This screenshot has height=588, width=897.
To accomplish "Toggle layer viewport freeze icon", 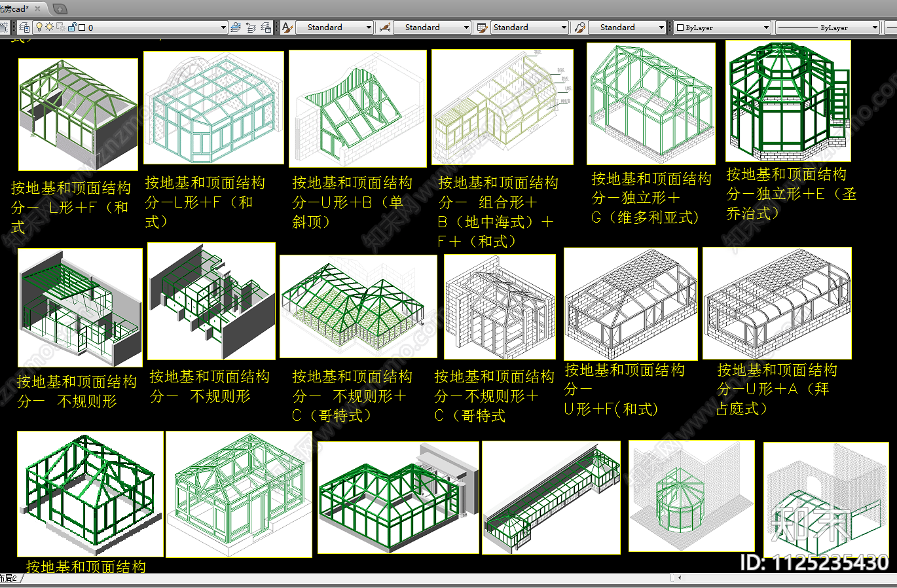I will tap(60, 27).
